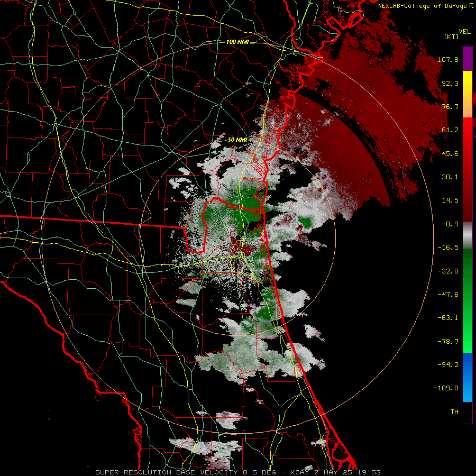Click the -94.2 value on velocity scale
The height and width of the screenshot is (476, 476).
pos(448,365)
